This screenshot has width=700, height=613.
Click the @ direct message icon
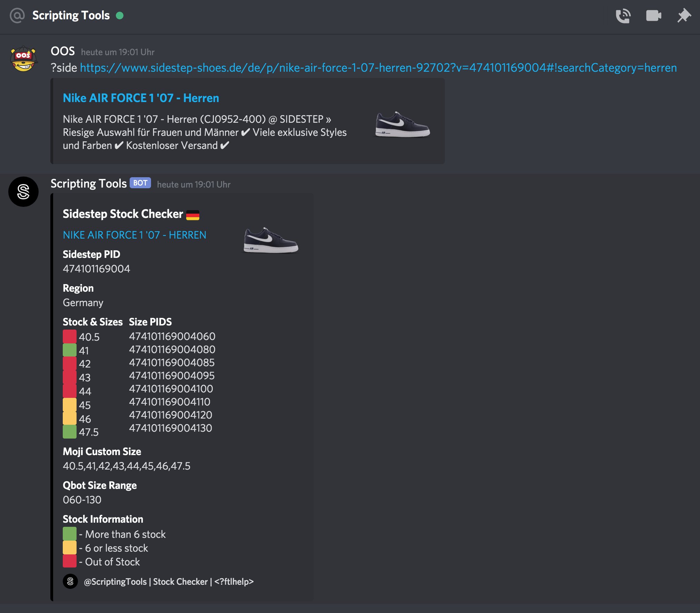pyautogui.click(x=17, y=16)
